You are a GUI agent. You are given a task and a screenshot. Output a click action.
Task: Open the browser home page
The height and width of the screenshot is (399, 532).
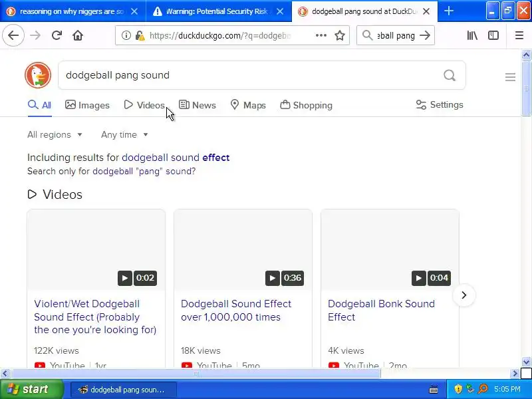coord(78,35)
